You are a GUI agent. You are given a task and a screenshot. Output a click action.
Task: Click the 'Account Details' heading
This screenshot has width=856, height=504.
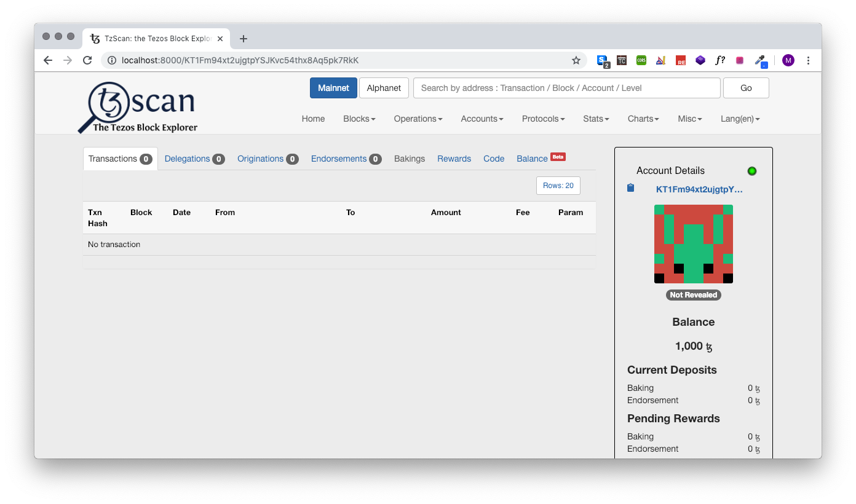tap(670, 171)
